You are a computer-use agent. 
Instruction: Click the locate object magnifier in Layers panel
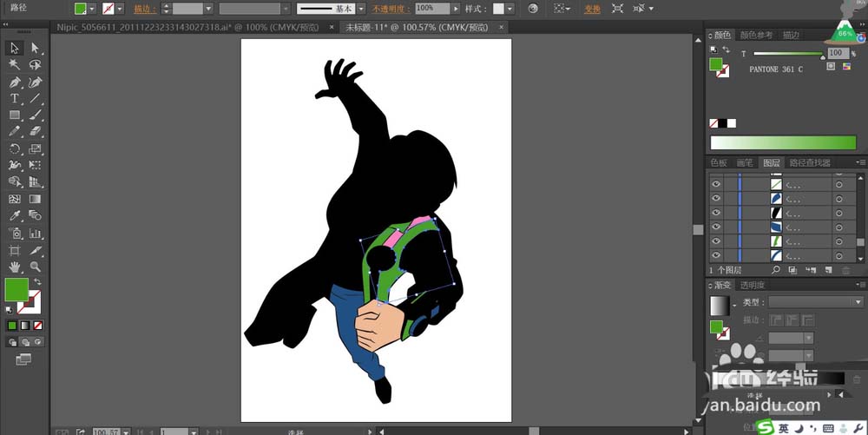(775, 269)
